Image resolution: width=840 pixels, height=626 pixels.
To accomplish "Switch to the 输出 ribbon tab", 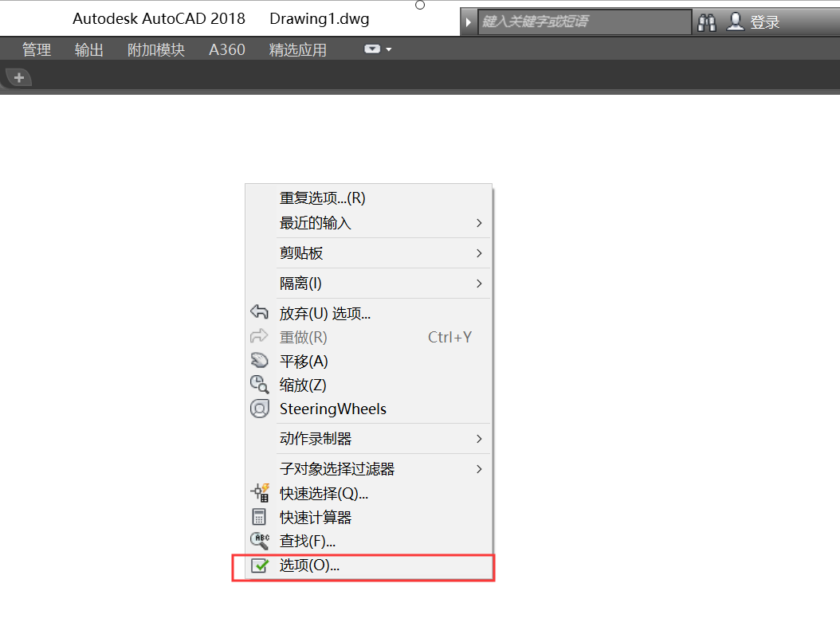I will (89, 50).
